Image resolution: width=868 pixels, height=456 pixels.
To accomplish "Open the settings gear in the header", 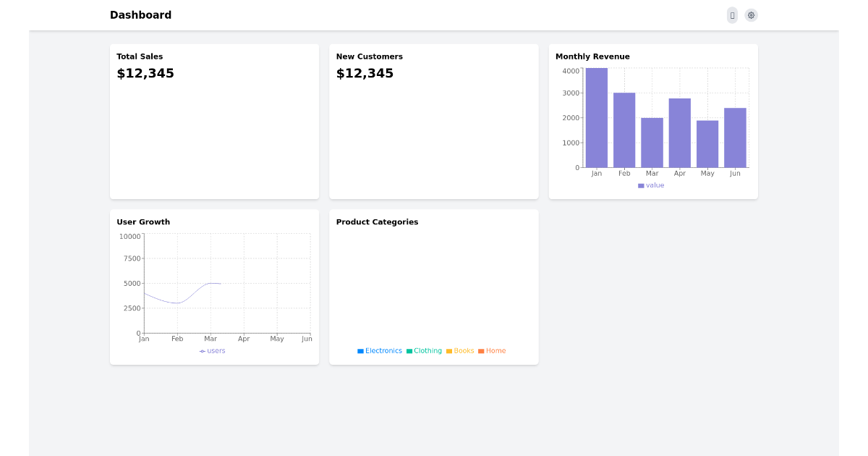I will pyautogui.click(x=751, y=15).
